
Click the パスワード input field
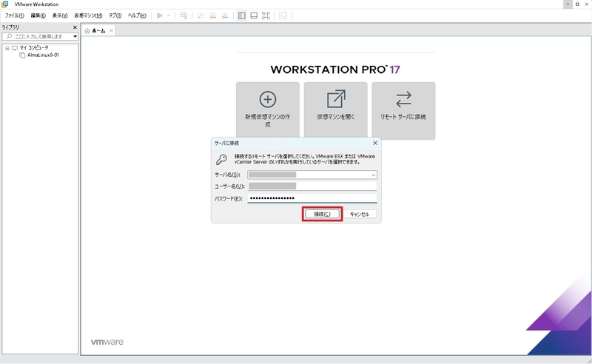coord(312,198)
